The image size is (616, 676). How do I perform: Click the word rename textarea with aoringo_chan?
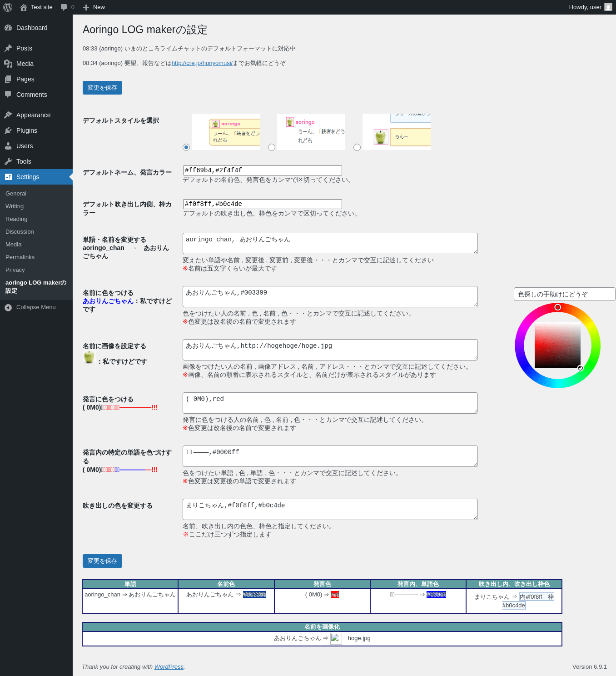[330, 243]
